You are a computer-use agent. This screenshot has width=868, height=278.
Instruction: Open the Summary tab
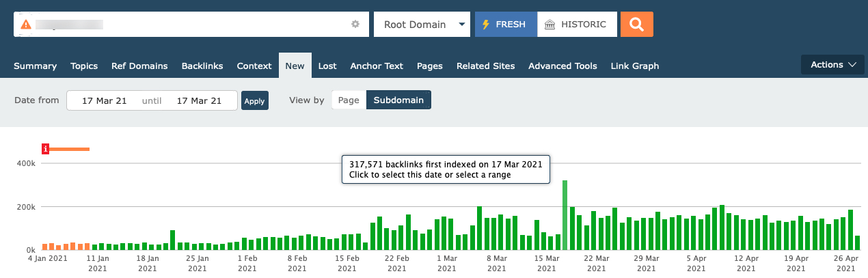tap(35, 66)
